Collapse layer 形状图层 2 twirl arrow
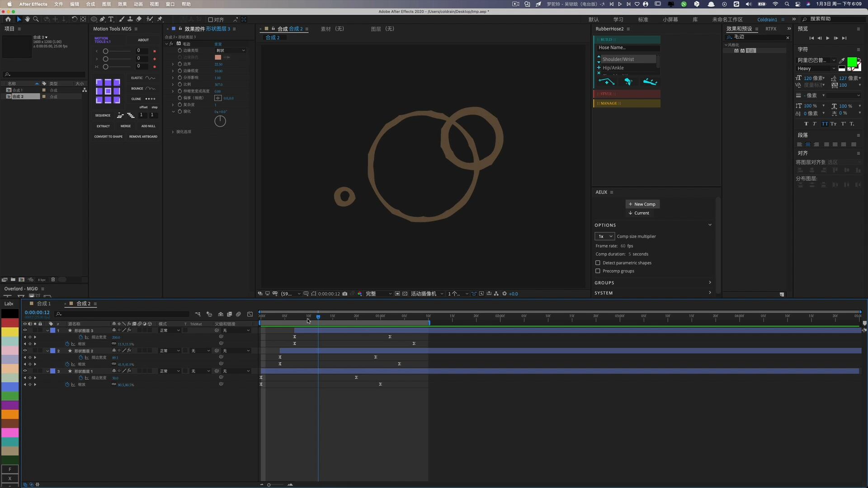868x488 pixels. coord(47,351)
